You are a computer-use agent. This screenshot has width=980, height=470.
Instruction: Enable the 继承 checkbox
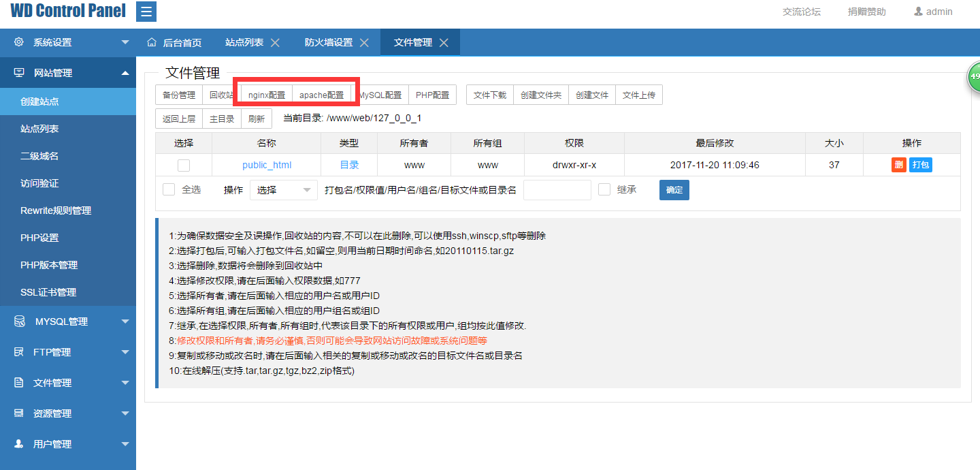pos(604,189)
